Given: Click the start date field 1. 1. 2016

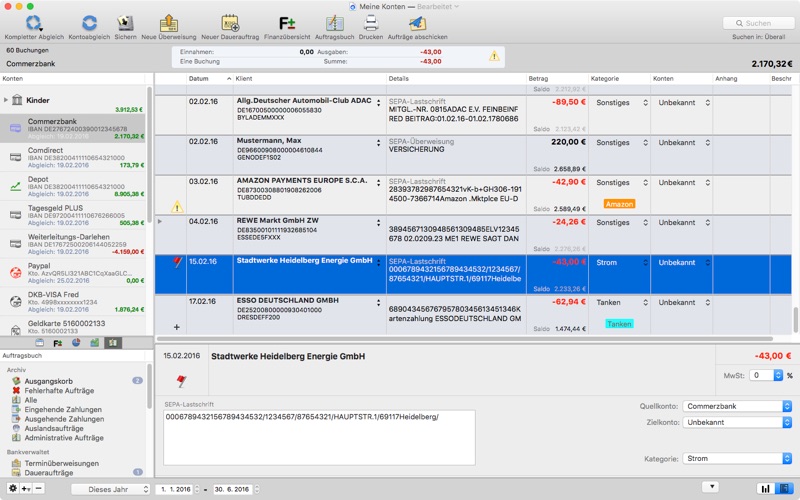Looking at the screenshot, I should tap(175, 489).
